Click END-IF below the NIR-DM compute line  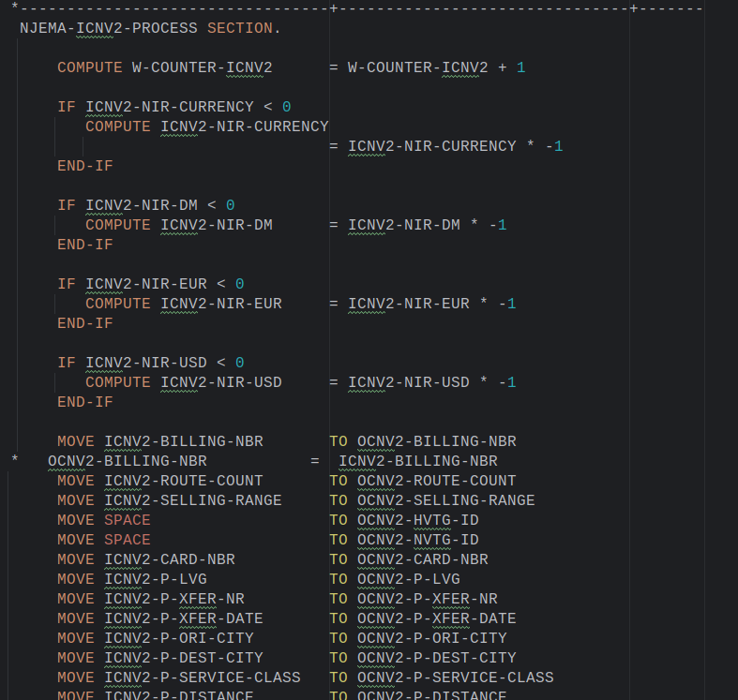[84, 245]
